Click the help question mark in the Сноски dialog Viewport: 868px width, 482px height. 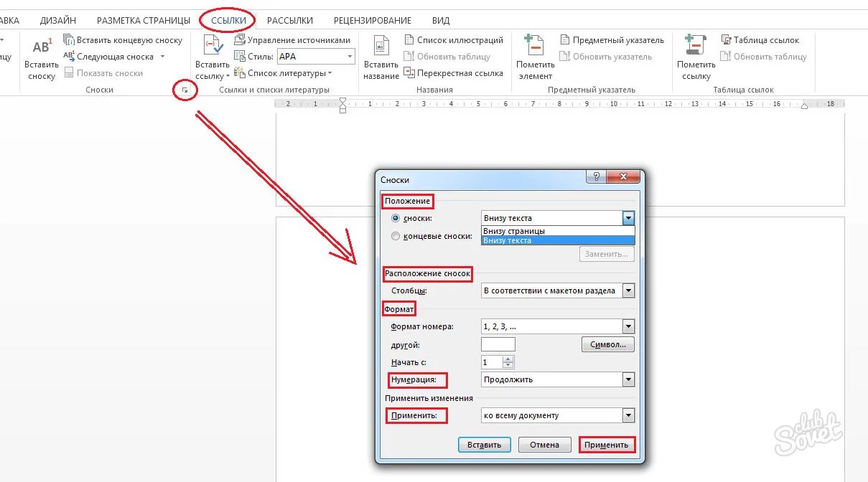pos(596,177)
